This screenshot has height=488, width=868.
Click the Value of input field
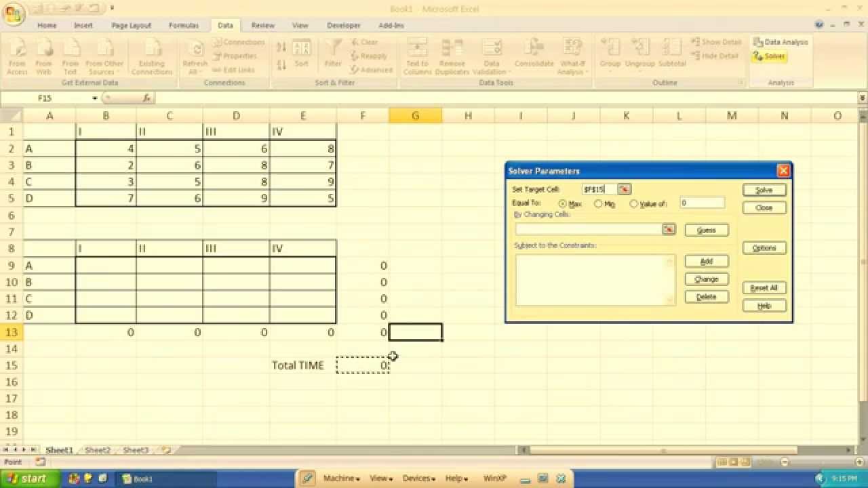(x=703, y=203)
